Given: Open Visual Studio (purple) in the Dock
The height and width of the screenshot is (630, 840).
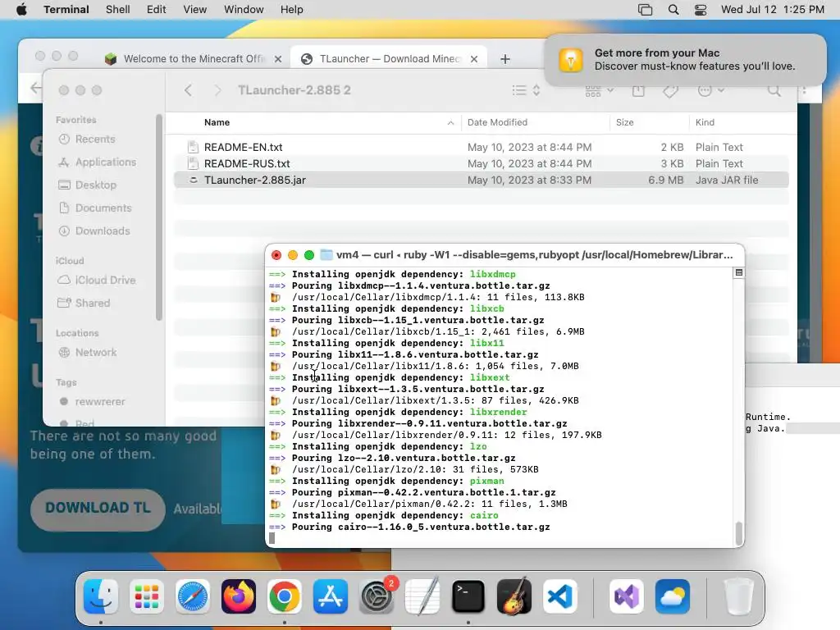Looking at the screenshot, I should click(x=626, y=596).
